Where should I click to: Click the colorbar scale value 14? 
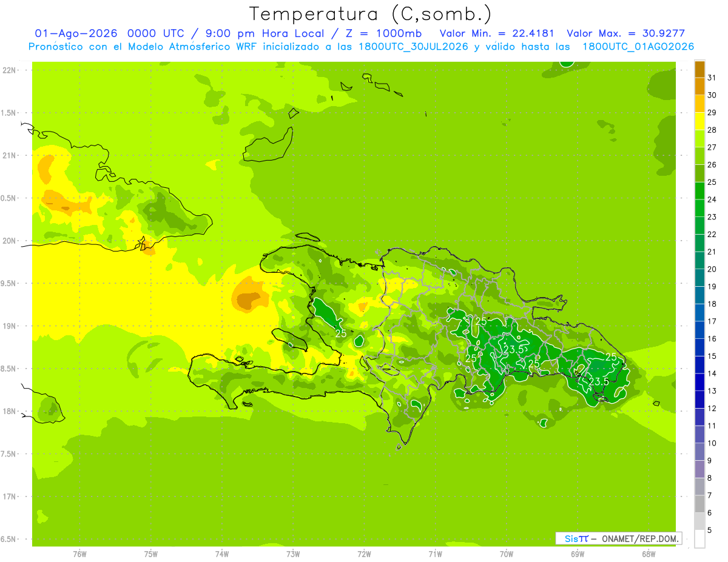tap(712, 373)
